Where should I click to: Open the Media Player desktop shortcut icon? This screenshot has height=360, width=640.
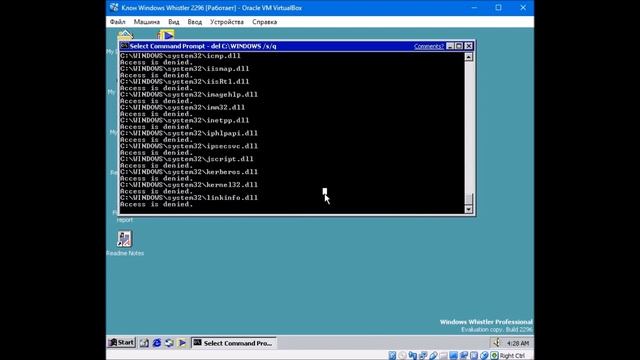166,35
